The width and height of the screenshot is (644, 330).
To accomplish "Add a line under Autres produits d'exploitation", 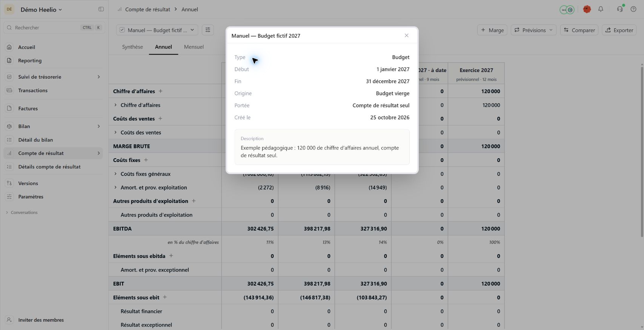I will 194,201.
